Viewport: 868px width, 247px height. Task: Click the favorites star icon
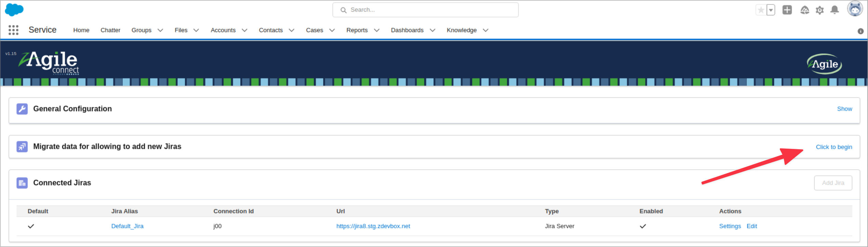761,10
